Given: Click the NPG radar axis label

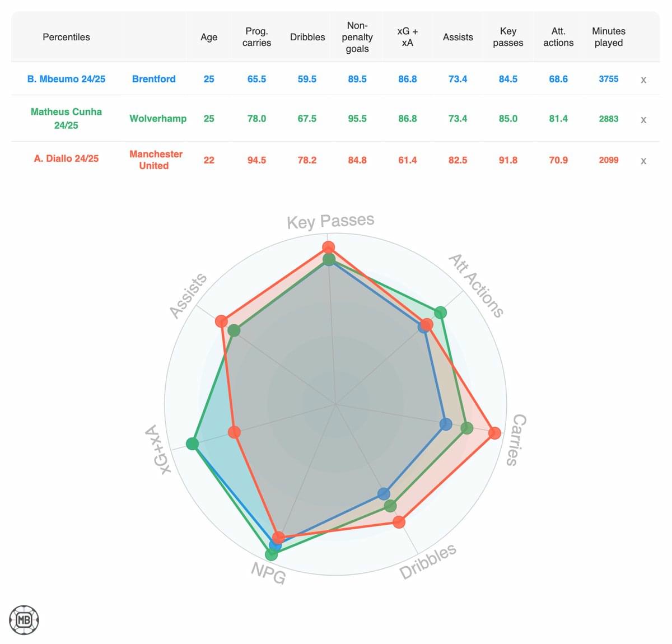Looking at the screenshot, I should (x=268, y=572).
